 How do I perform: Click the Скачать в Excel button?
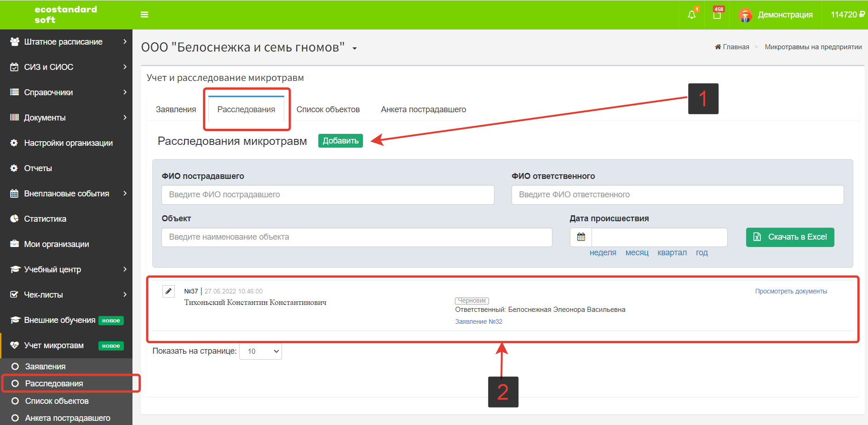click(790, 237)
